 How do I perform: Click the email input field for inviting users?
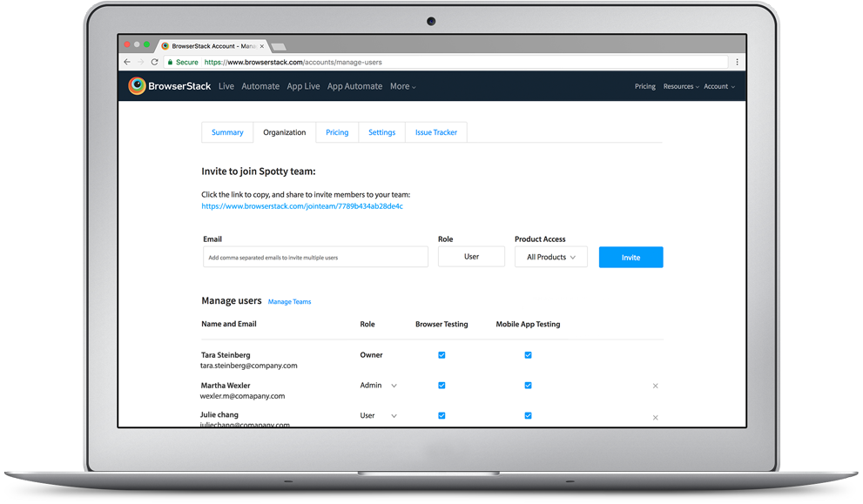[x=314, y=256]
